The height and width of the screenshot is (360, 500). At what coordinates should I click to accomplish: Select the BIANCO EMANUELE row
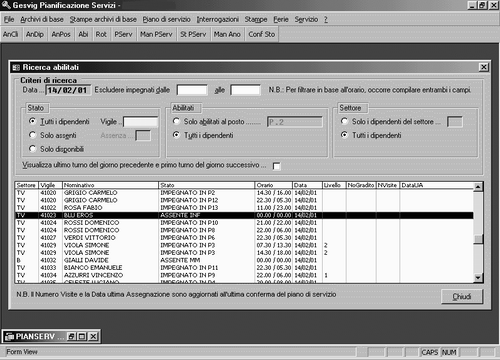(244, 268)
